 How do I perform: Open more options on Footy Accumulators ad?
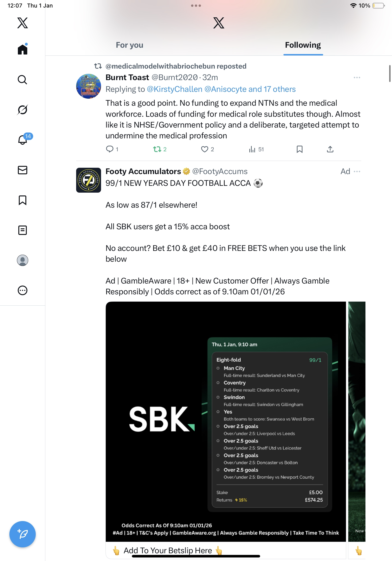pyautogui.click(x=357, y=171)
